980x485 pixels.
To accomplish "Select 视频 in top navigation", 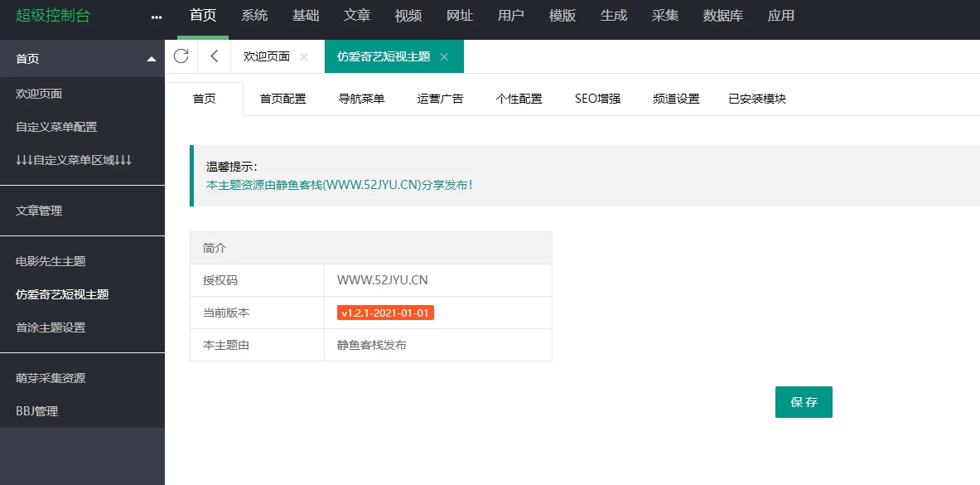I will [408, 16].
